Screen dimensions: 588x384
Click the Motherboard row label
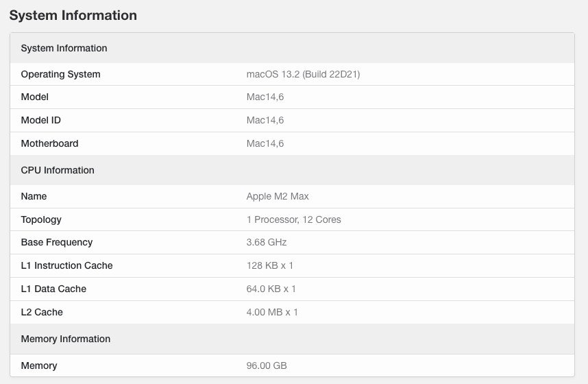coord(49,143)
